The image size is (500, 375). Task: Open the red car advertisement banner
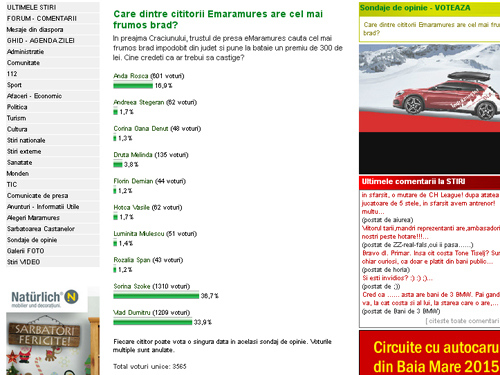tap(429, 109)
